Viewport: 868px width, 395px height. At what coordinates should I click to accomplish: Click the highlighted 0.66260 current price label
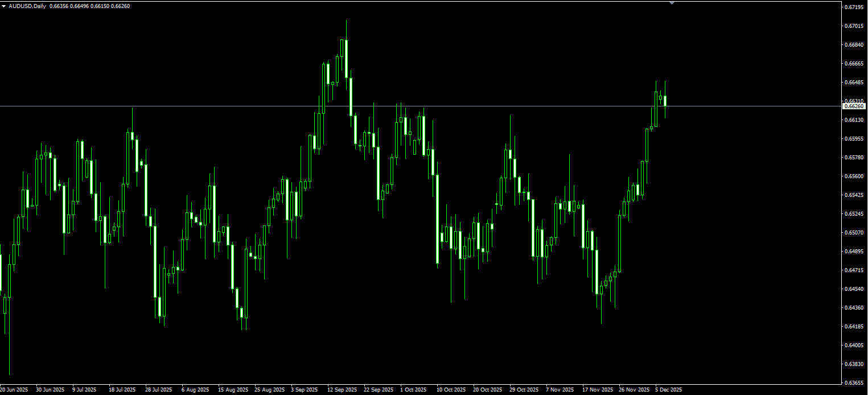point(854,106)
